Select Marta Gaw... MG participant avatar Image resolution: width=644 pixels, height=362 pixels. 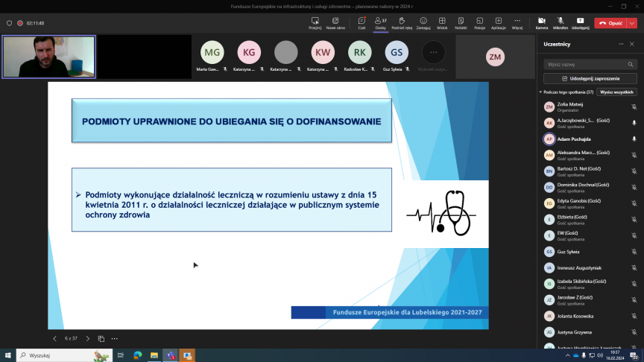point(212,53)
